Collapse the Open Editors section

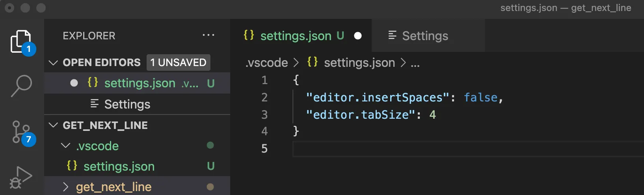point(53,63)
